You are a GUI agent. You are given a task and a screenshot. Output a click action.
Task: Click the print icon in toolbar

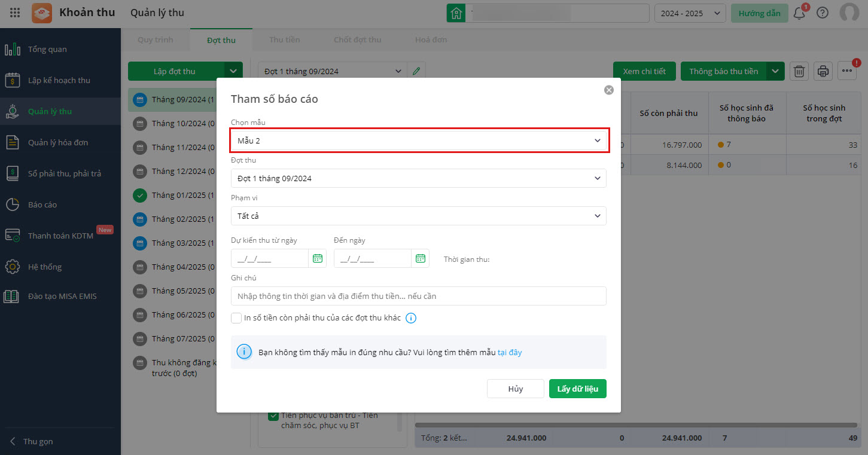[823, 71]
